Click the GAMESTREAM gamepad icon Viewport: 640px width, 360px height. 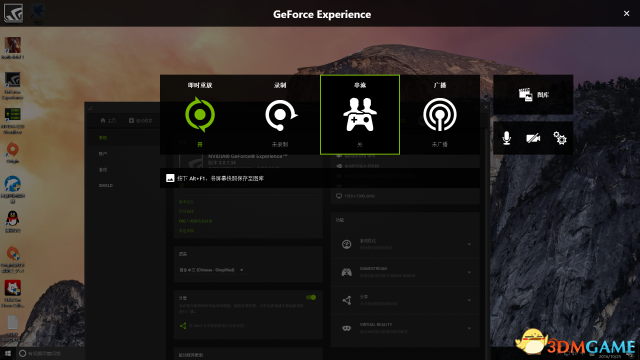[347, 272]
